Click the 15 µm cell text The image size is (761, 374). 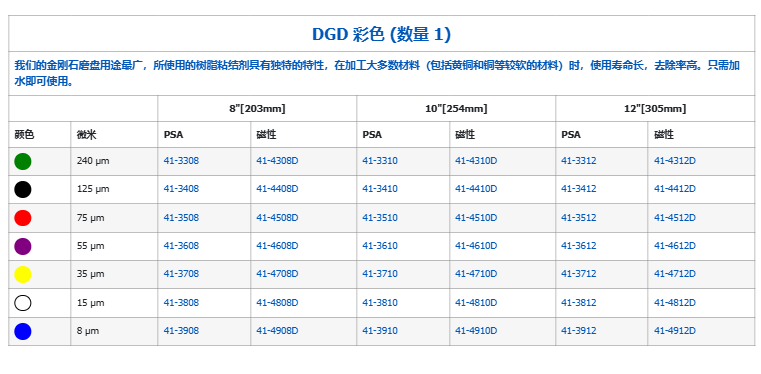(90, 303)
